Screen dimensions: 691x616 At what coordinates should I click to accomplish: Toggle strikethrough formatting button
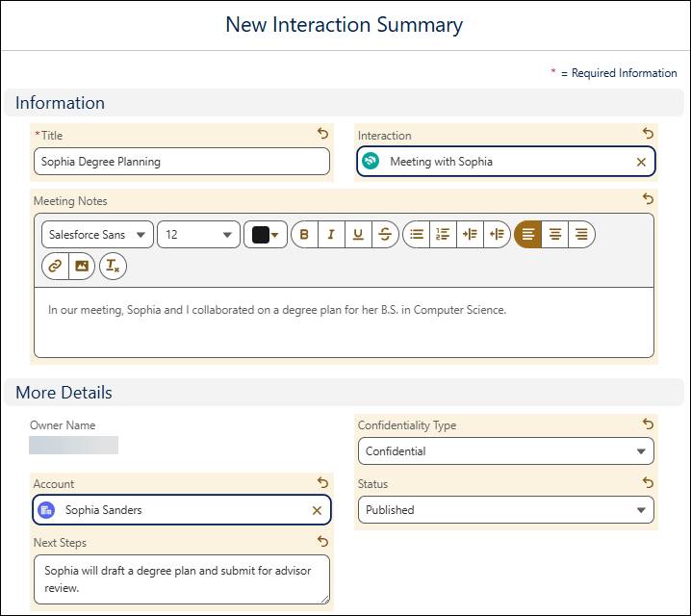pos(385,235)
